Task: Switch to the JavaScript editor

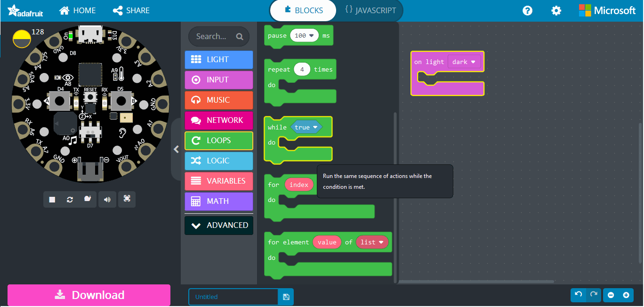Action: point(370,10)
